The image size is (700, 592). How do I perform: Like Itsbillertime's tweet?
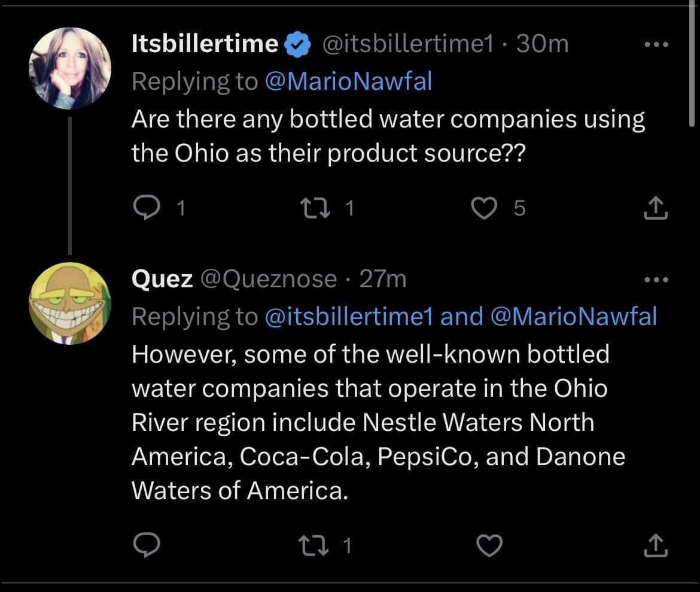[x=483, y=208]
